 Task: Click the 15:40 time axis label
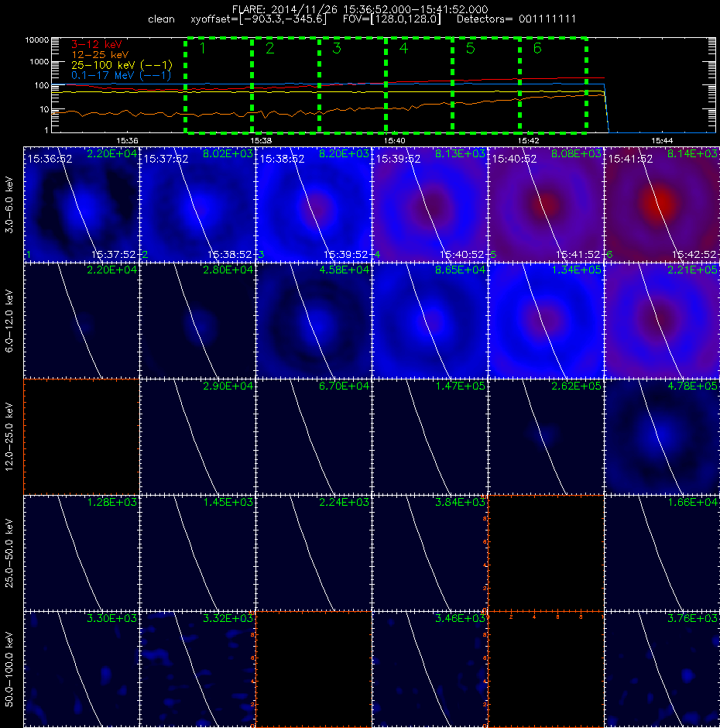394,140
